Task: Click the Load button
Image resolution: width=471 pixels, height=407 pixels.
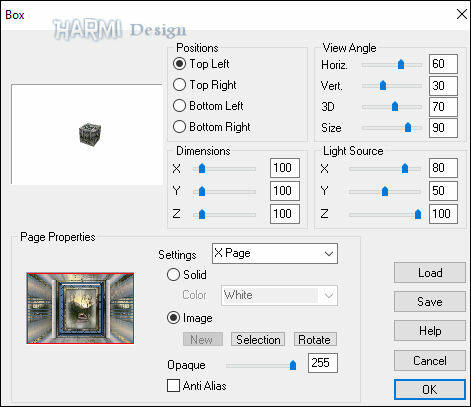Action: 430,273
